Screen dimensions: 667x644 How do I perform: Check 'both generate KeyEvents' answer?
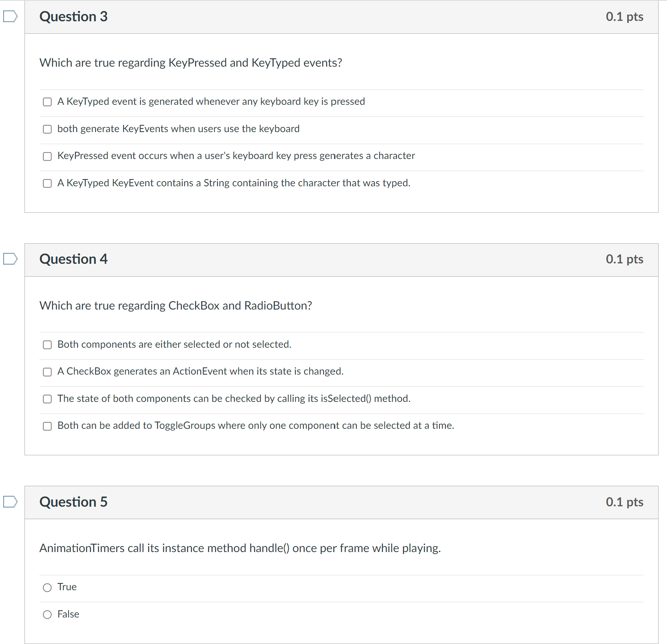[47, 129]
